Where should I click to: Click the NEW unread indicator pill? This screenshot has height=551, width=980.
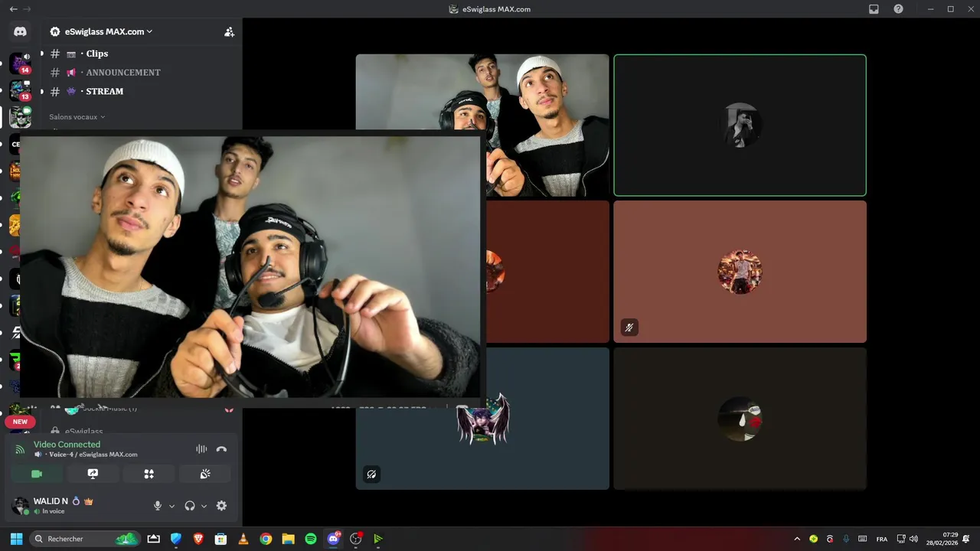click(20, 422)
